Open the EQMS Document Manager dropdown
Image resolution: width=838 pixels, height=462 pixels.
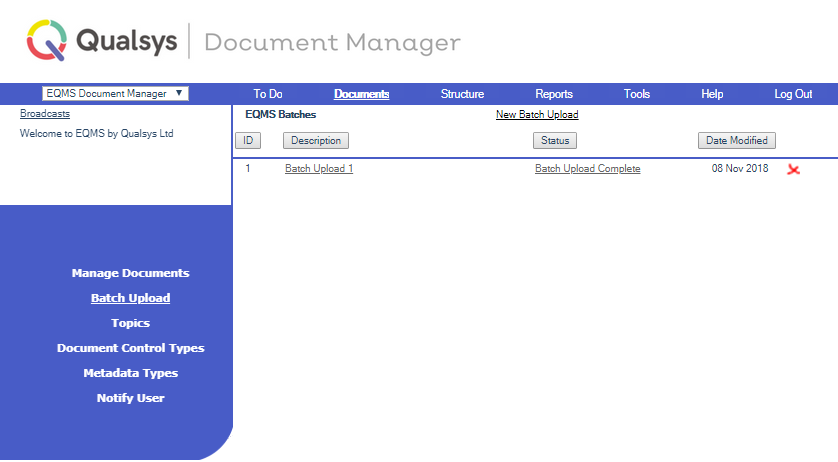point(115,93)
